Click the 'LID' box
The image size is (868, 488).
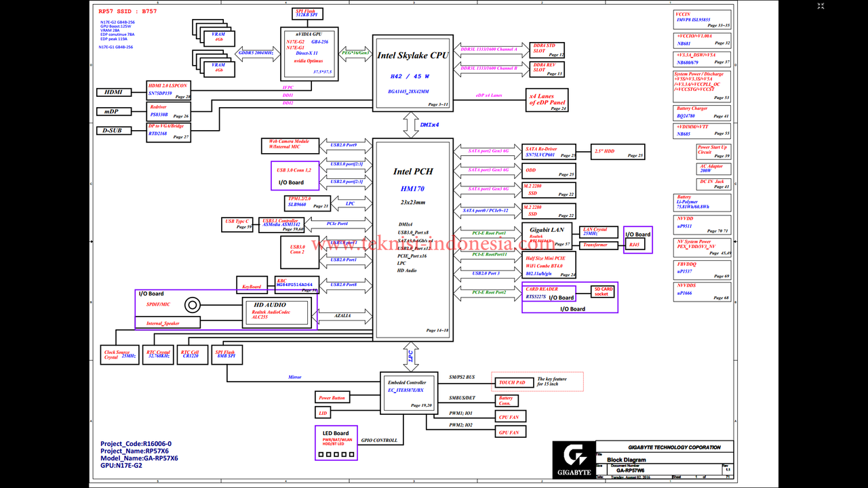(x=323, y=413)
